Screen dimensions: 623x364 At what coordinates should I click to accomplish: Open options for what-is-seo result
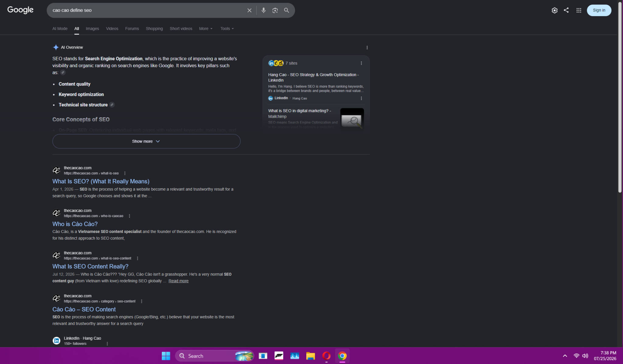click(125, 173)
